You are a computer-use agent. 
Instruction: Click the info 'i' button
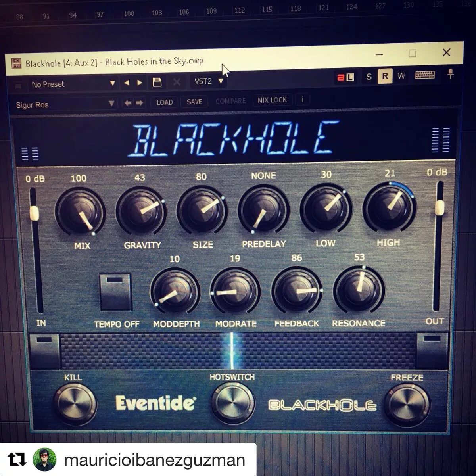click(303, 99)
